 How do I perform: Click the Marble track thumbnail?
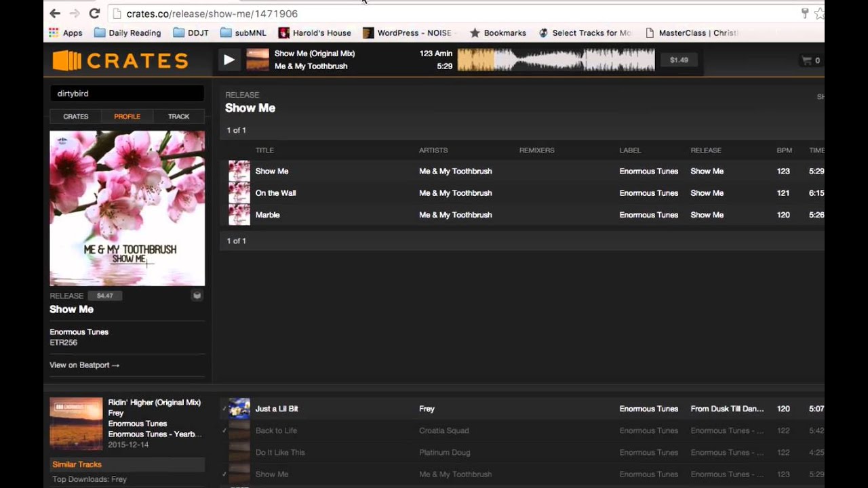point(239,214)
